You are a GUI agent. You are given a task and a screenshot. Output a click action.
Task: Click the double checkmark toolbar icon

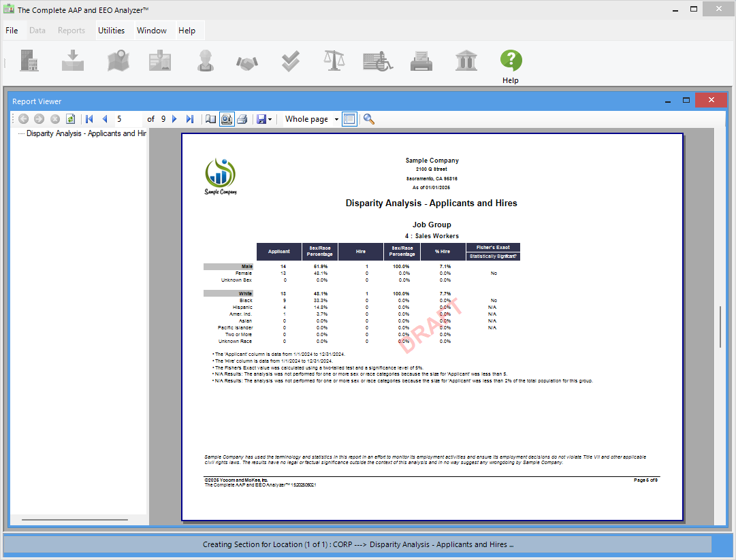pyautogui.click(x=291, y=61)
